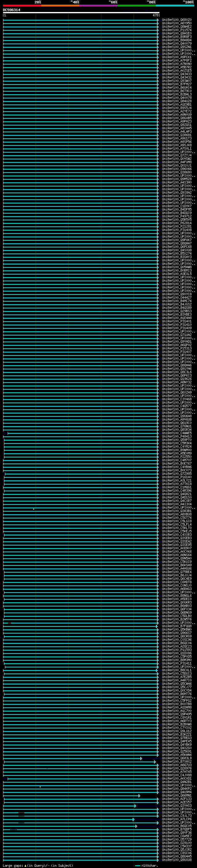The width and height of the screenshot is (197, 868).
Task: Select hit label UniRef100_B6AB03
Action: pos(176,606)
